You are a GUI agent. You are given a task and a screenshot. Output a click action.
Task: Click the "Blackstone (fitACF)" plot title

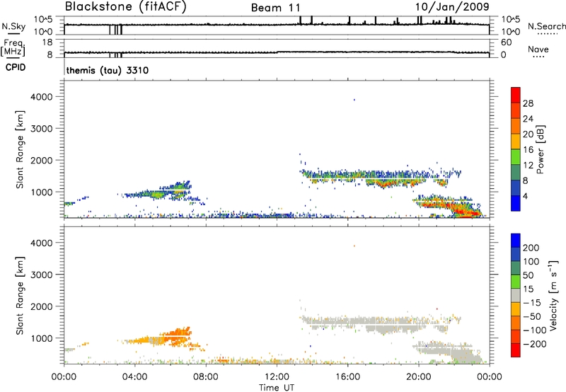pos(126,6)
